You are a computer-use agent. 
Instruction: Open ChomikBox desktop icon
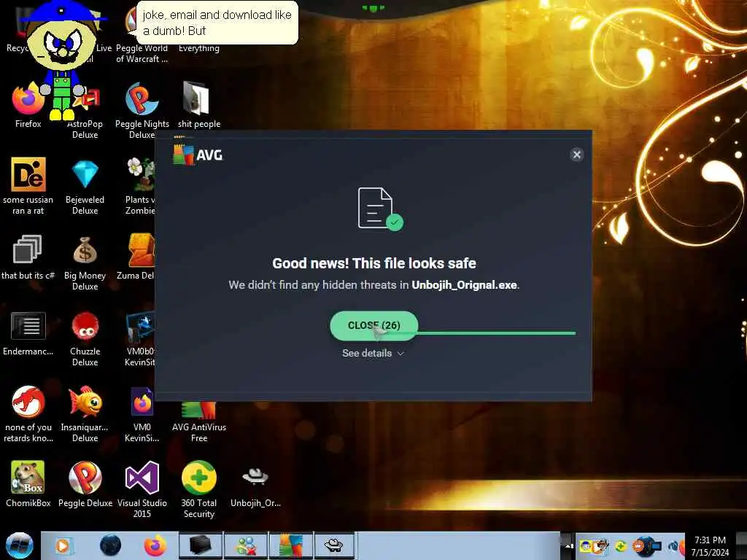(x=28, y=484)
